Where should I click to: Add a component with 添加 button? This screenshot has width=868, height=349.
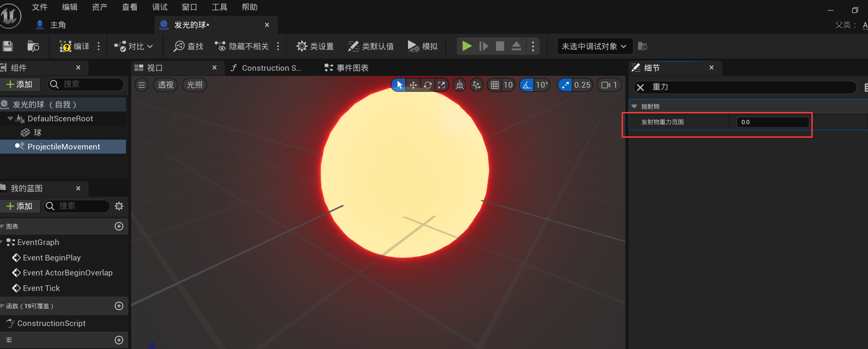pos(19,84)
